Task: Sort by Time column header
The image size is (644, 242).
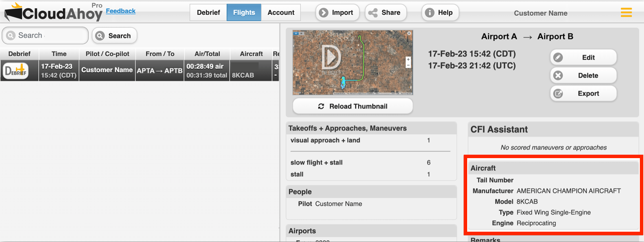Action: click(59, 54)
